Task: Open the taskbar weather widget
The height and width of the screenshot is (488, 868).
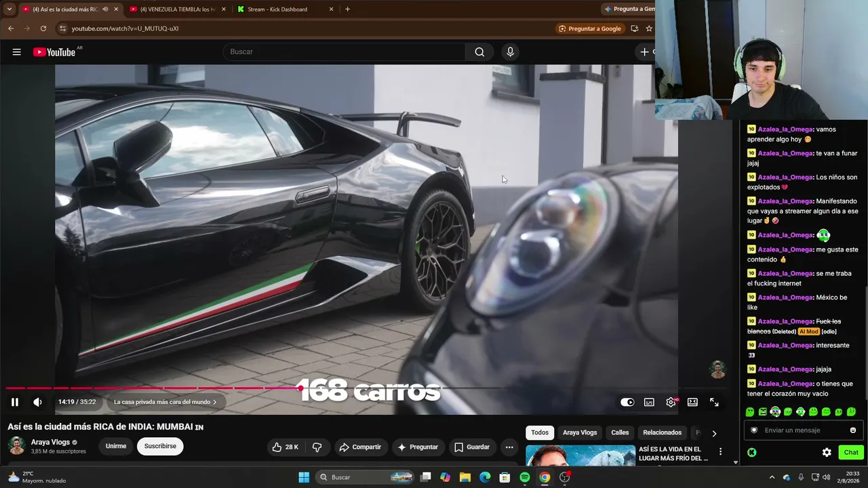Action: (x=37, y=477)
